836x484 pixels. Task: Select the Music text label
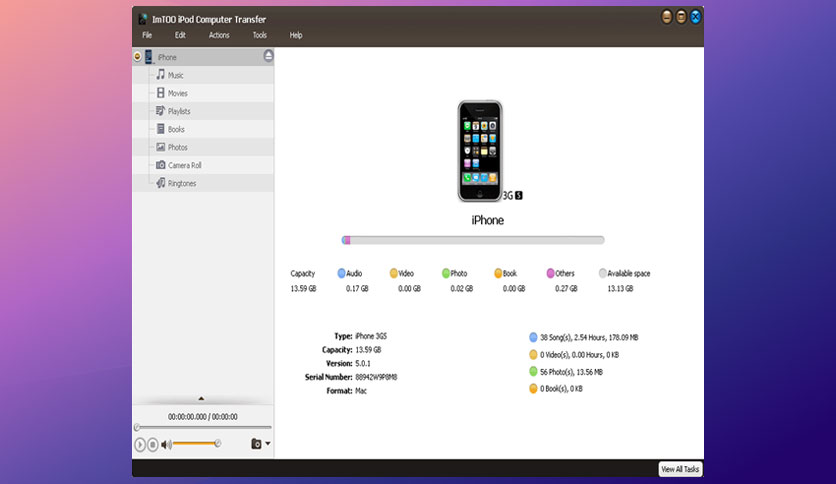tap(176, 76)
